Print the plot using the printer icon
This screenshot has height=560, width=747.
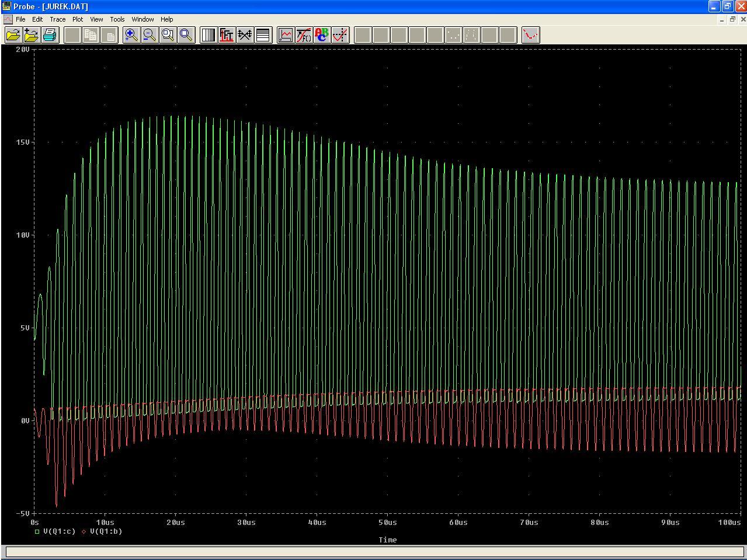(x=50, y=35)
